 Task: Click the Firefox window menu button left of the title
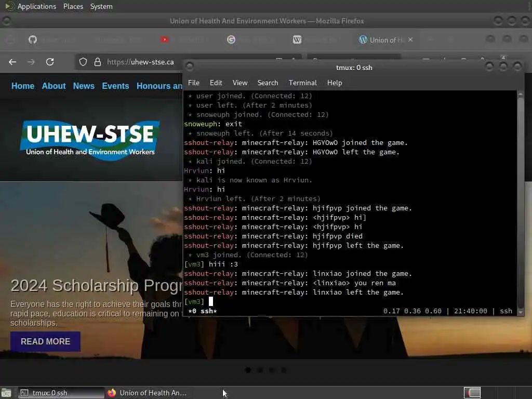[6, 21]
